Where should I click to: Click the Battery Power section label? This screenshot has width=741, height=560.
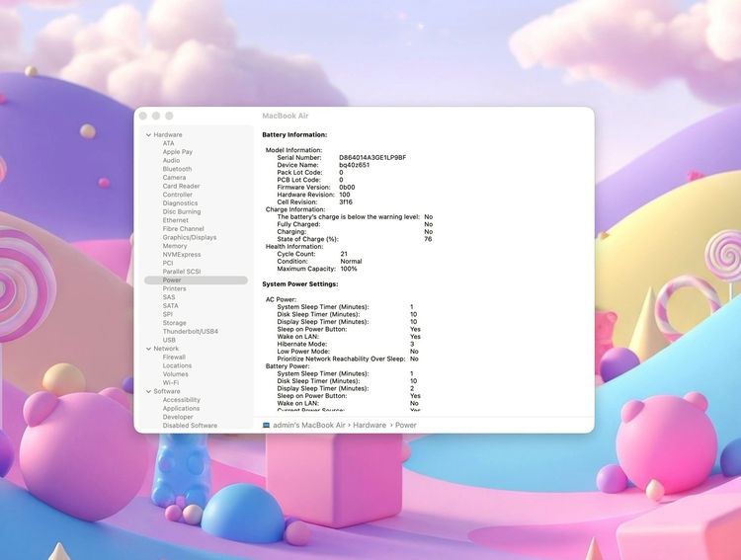point(288,366)
